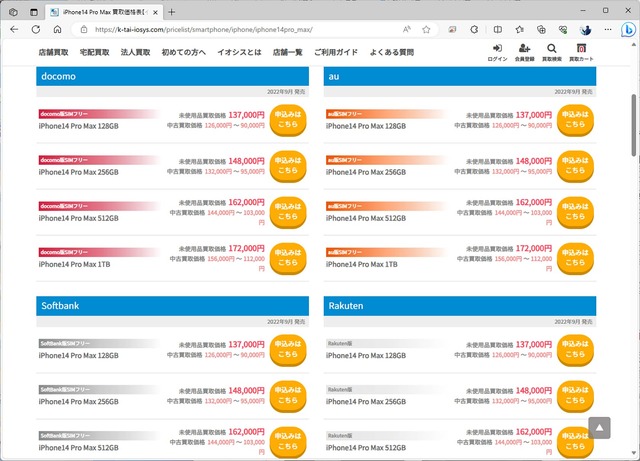Open a new browser tab
The image size is (640, 461).
pyautogui.click(x=171, y=12)
